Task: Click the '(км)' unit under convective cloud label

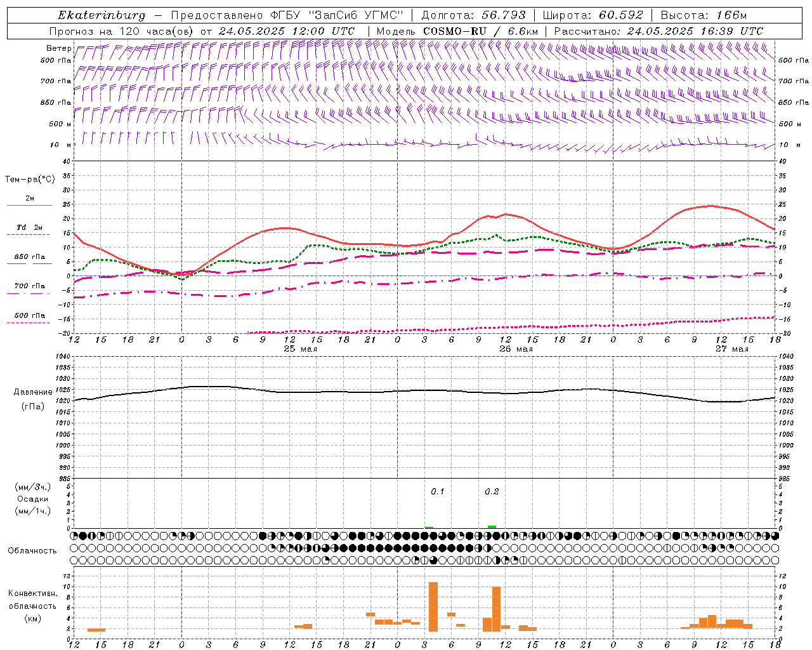Action: 33,618
